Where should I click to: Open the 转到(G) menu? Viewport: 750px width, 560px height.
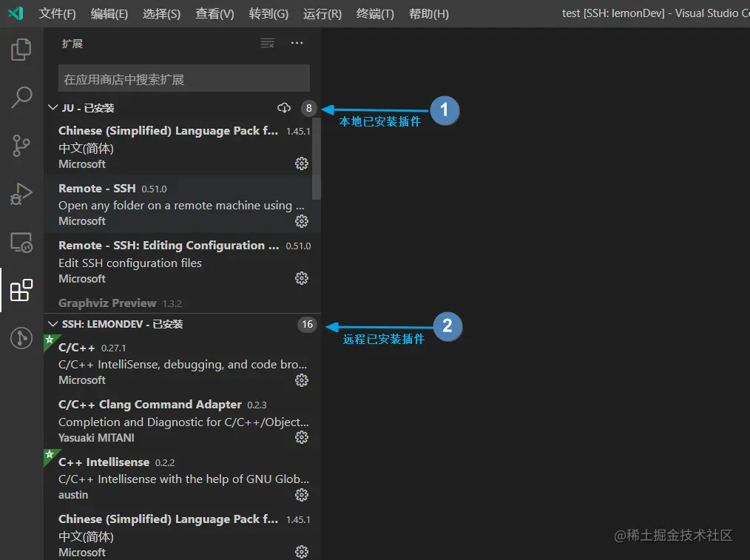pyautogui.click(x=268, y=13)
